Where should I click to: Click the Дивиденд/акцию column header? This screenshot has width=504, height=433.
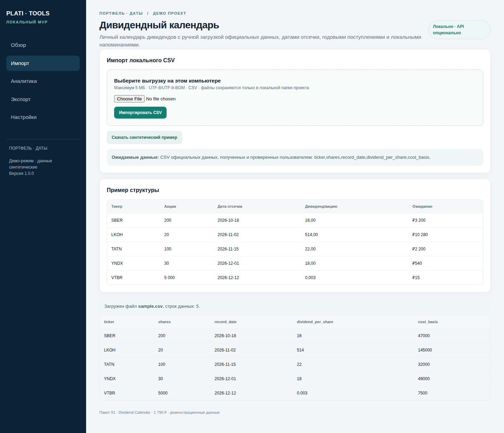pyautogui.click(x=321, y=206)
